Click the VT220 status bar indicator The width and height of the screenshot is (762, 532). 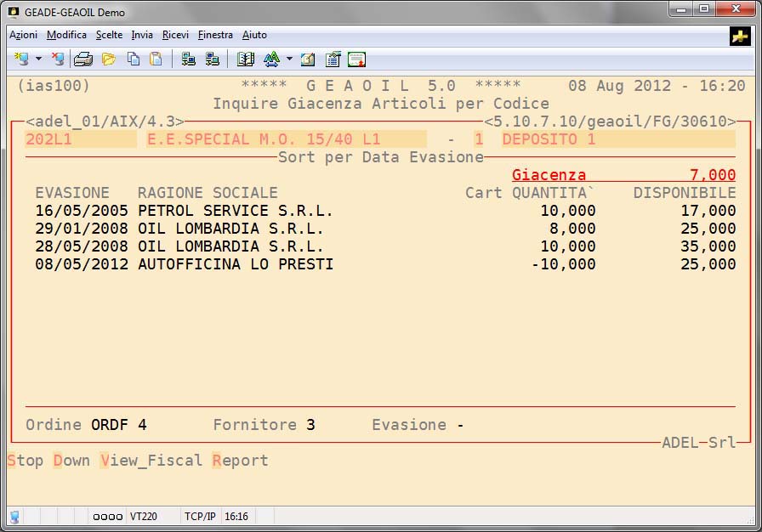143,516
